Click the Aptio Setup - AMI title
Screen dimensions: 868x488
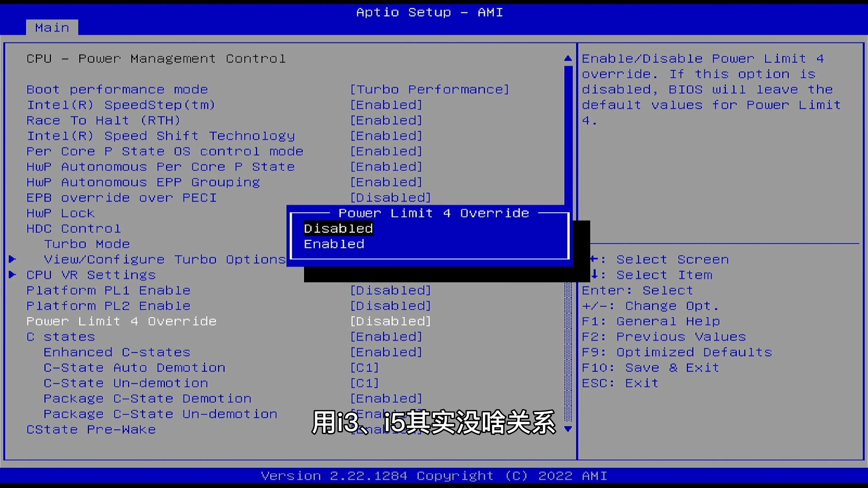(x=430, y=13)
